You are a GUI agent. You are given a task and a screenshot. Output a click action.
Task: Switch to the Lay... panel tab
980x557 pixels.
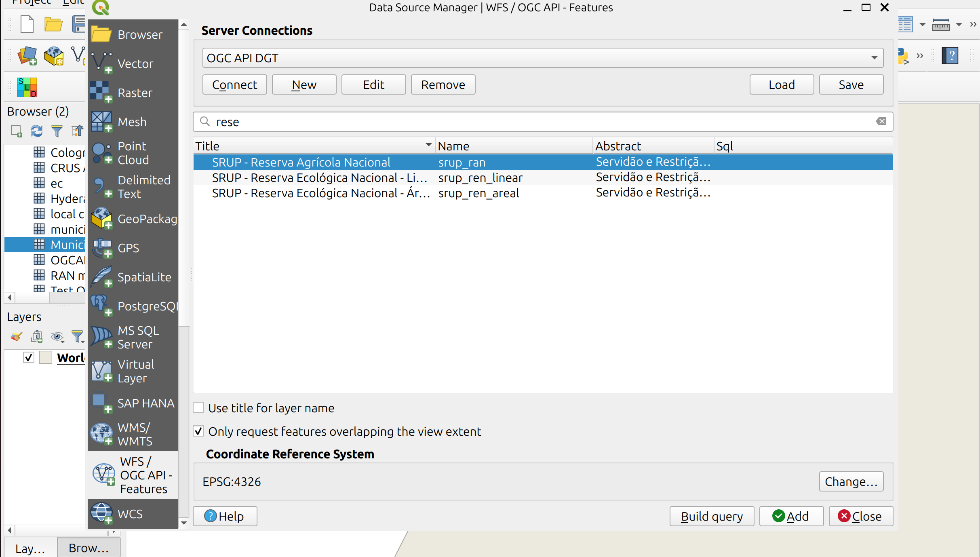(x=30, y=548)
